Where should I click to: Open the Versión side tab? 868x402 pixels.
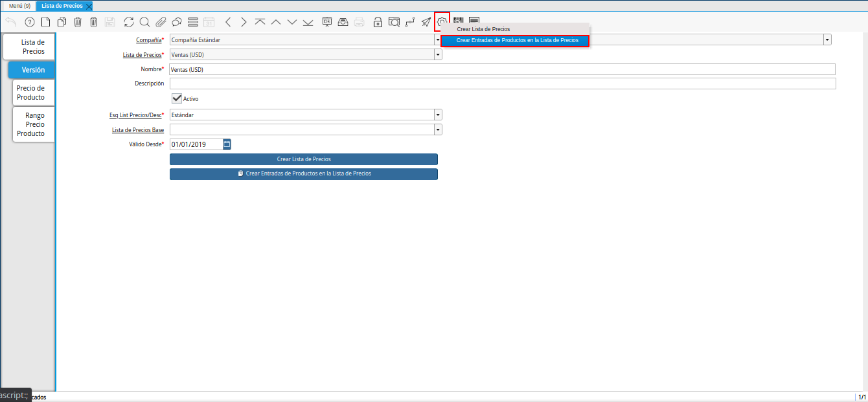tap(32, 69)
